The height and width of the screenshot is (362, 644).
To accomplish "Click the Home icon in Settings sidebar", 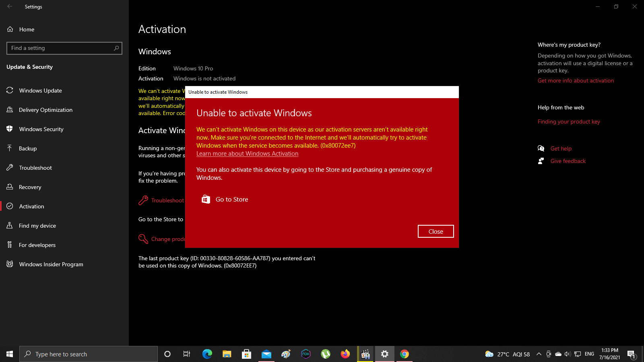I will pyautogui.click(x=10, y=29).
